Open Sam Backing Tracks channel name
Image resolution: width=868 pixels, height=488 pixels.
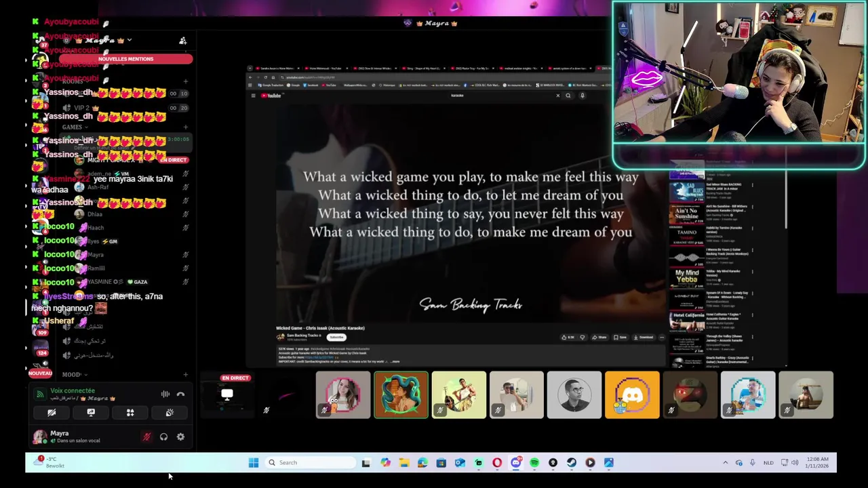[304, 335]
